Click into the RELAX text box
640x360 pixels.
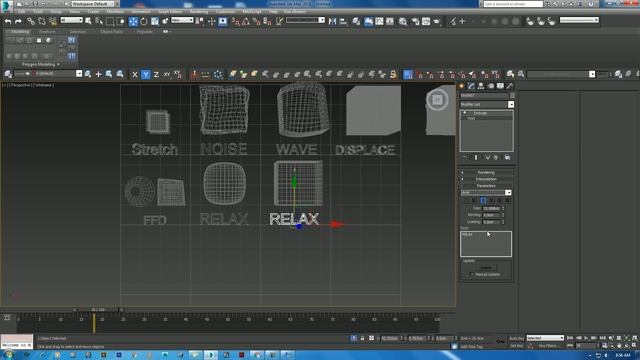[x=486, y=244]
